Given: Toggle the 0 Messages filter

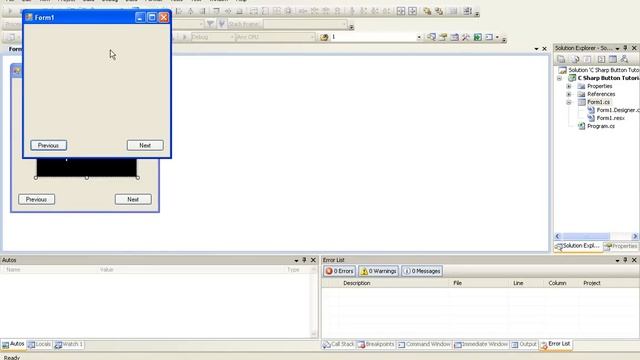Looking at the screenshot, I should click(x=422, y=271).
